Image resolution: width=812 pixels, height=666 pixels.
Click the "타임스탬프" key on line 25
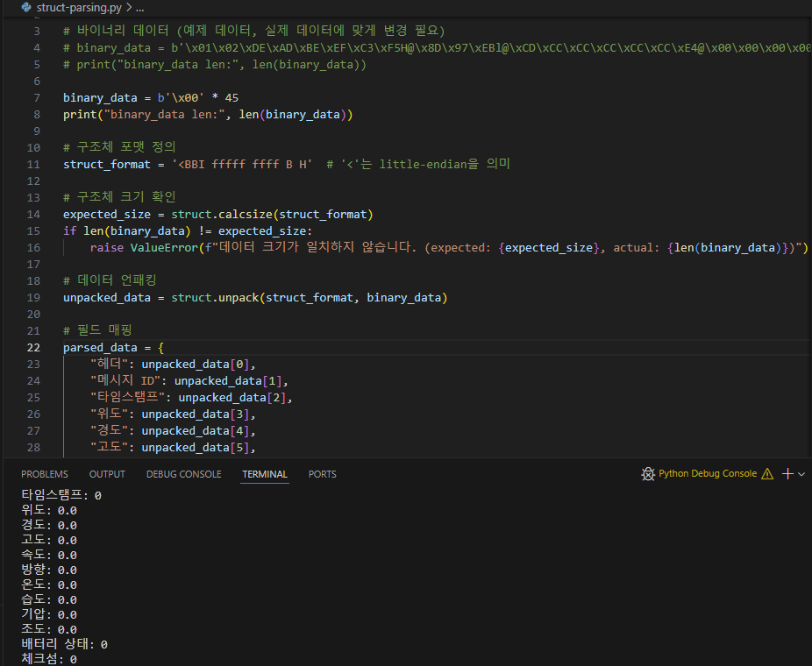pos(127,398)
